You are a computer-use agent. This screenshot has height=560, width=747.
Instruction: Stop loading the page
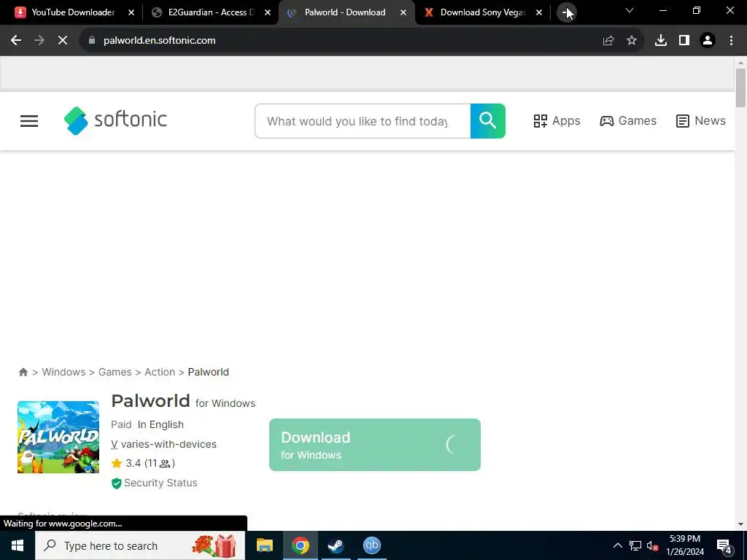(x=63, y=41)
